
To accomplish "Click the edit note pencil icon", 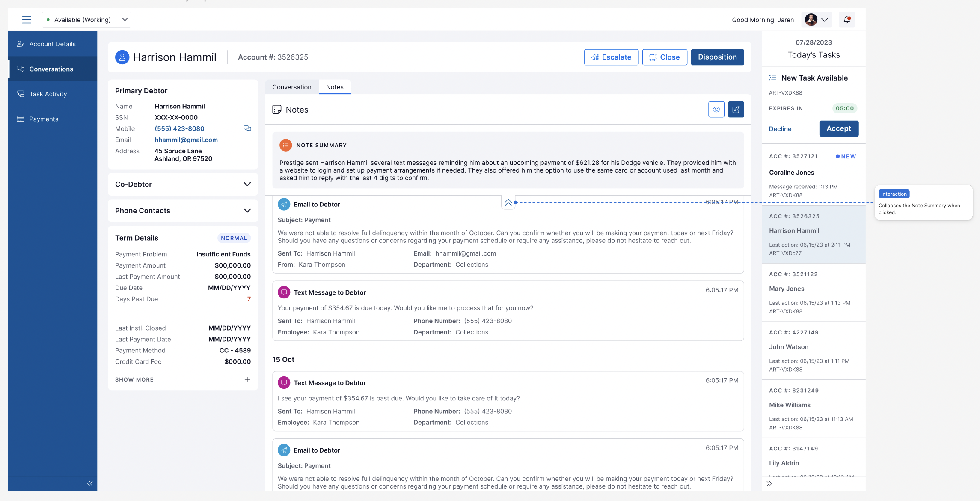I will pyautogui.click(x=736, y=110).
